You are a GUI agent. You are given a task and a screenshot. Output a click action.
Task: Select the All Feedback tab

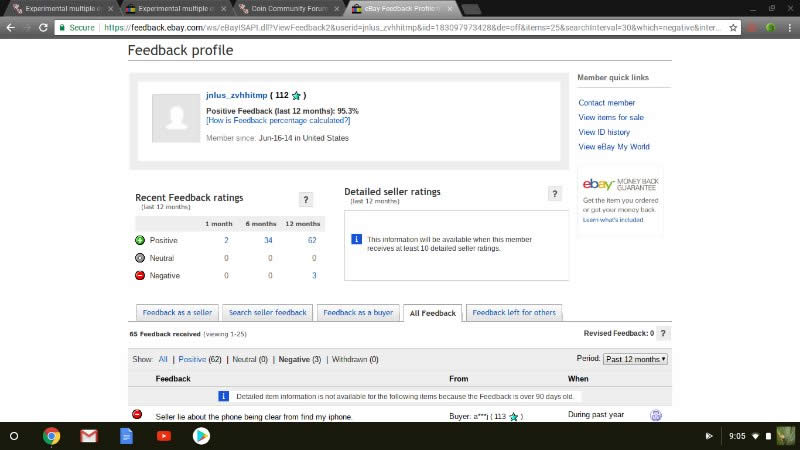coord(433,313)
